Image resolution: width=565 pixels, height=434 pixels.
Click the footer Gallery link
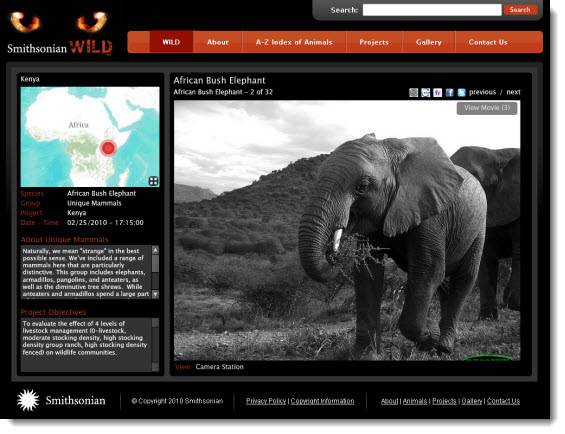point(472,401)
